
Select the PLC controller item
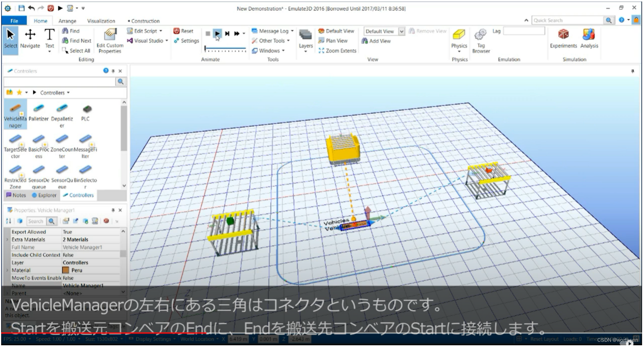(86, 113)
